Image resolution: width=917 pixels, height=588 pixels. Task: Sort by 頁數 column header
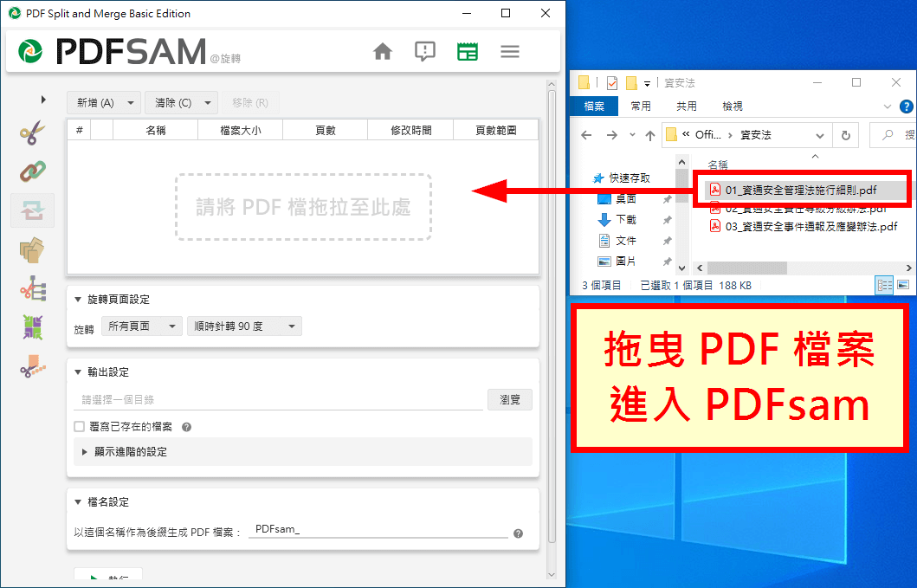click(326, 131)
